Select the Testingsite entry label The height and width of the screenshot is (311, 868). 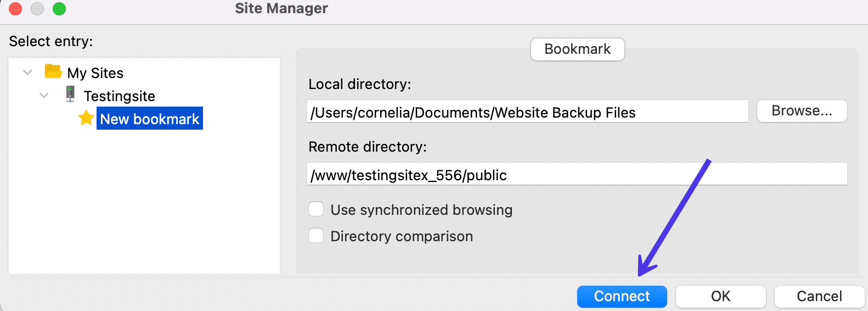click(120, 96)
